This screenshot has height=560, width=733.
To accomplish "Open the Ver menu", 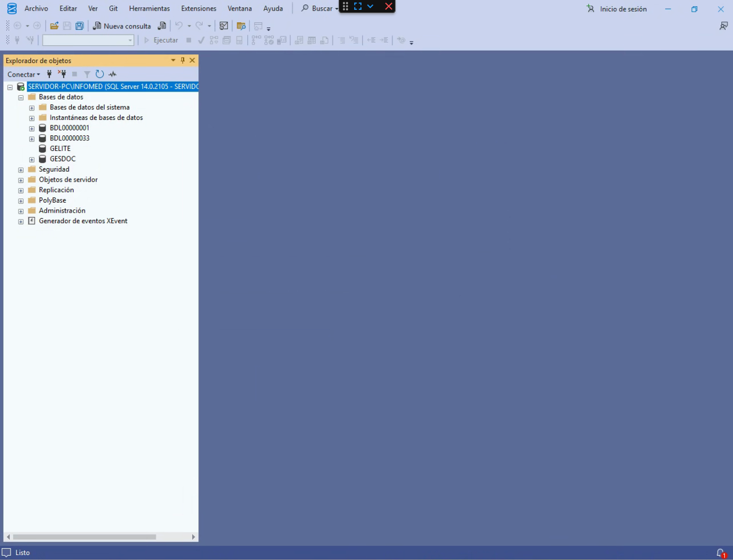I will 93,9.
